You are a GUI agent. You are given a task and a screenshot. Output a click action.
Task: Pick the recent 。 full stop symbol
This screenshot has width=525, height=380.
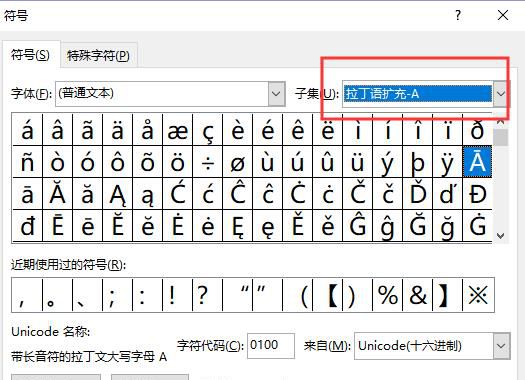tap(58, 295)
